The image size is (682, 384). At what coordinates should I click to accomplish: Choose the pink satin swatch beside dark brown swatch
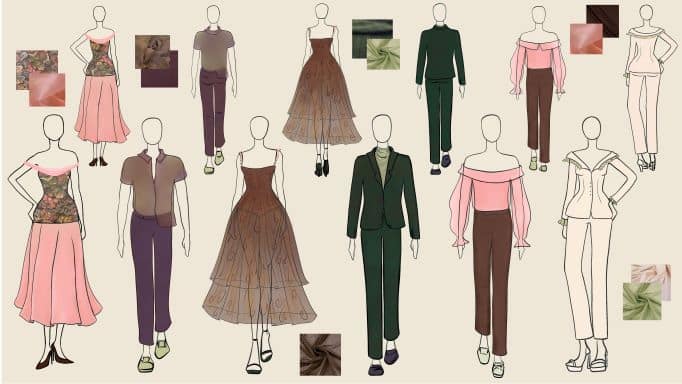pyautogui.click(x=586, y=39)
